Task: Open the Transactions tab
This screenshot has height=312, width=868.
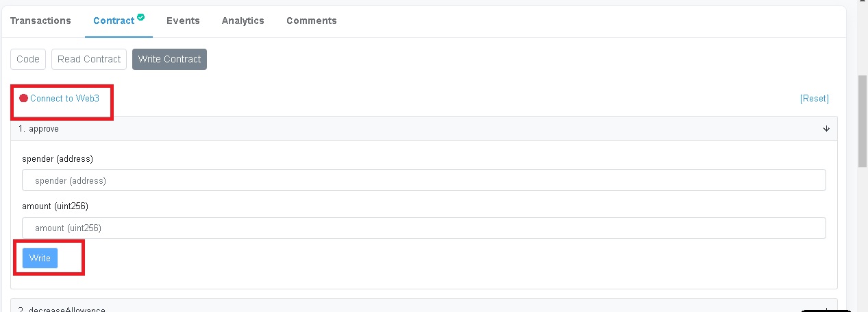Action: [40, 21]
